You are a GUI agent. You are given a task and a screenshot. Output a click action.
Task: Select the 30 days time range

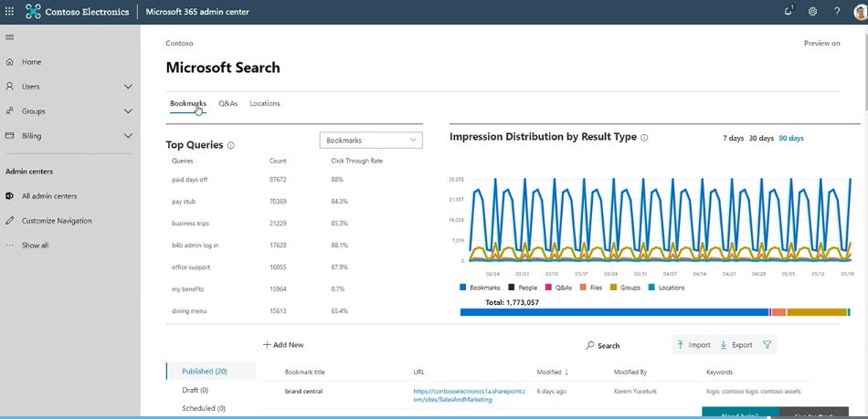coord(761,139)
